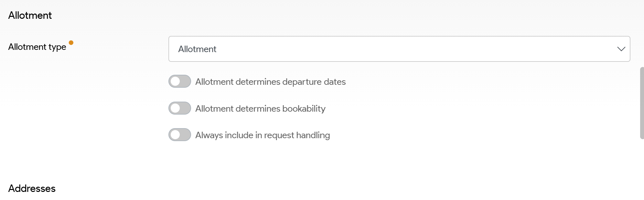Click white knob of departure dates toggle

coord(175,82)
